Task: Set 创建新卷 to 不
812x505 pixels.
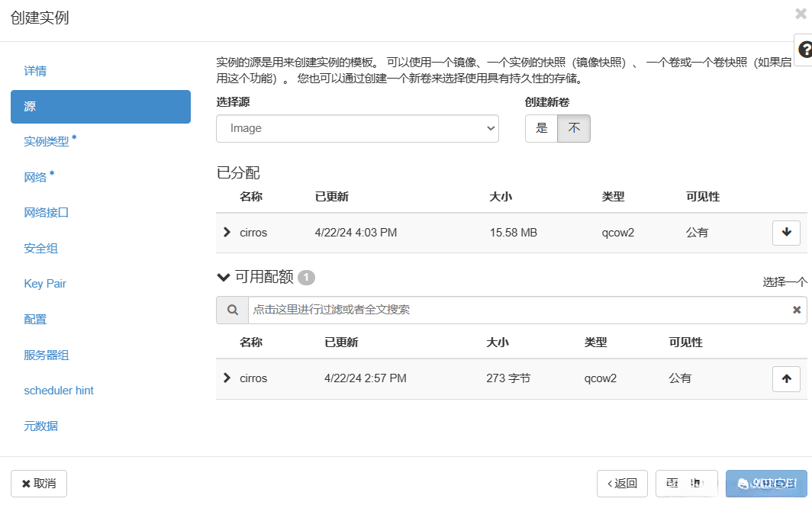Action: pyautogui.click(x=574, y=128)
